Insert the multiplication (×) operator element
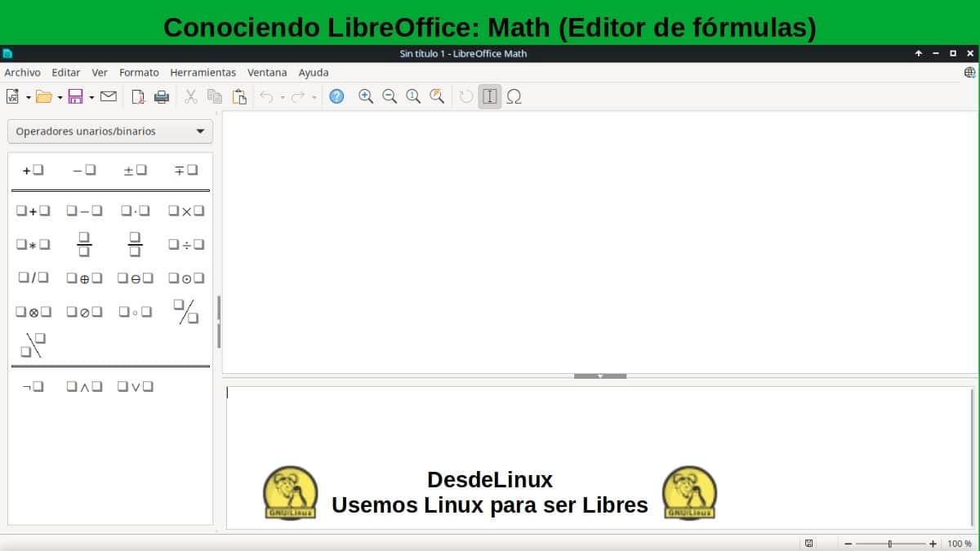 click(185, 210)
